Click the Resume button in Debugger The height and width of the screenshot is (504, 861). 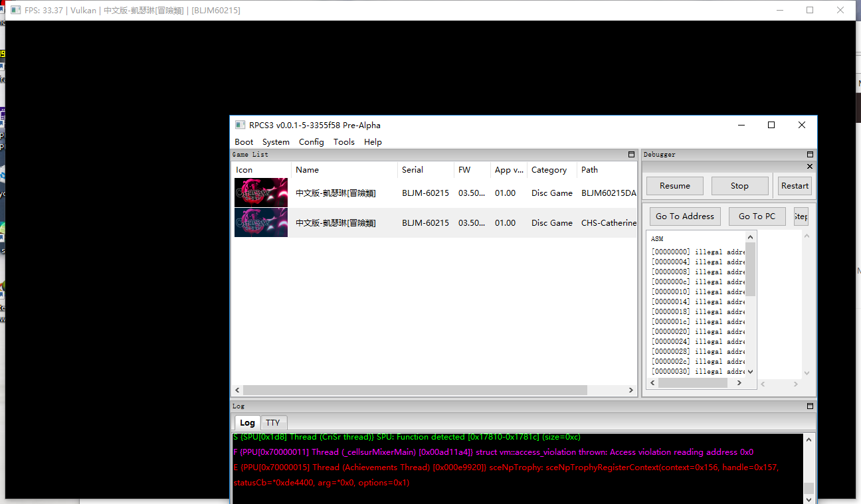click(x=674, y=186)
